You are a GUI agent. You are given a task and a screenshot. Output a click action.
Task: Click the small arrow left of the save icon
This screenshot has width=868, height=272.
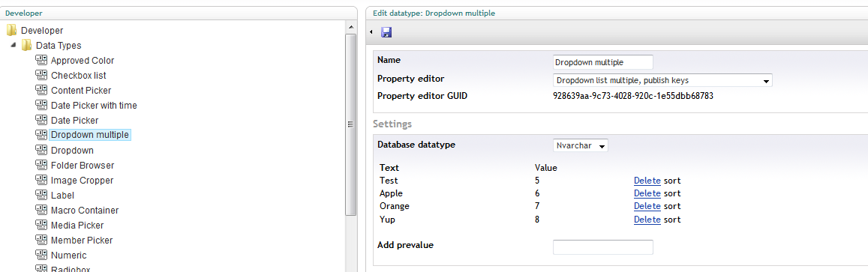pos(371,33)
